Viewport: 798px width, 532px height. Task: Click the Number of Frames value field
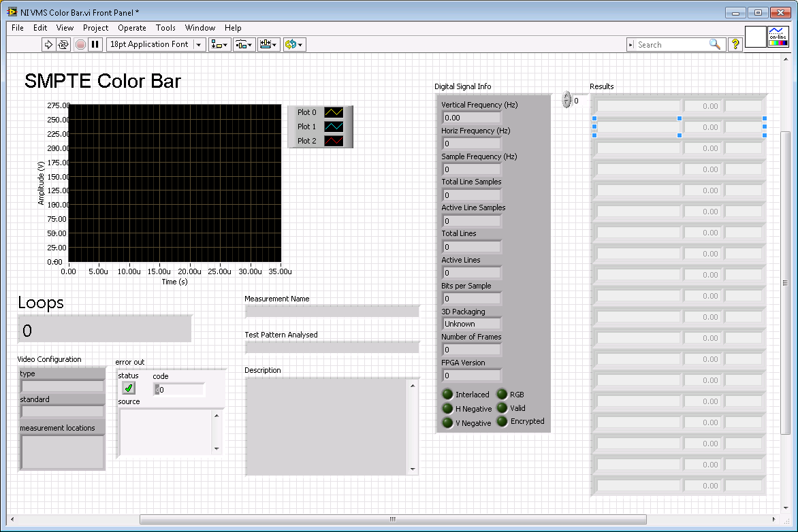click(x=471, y=350)
